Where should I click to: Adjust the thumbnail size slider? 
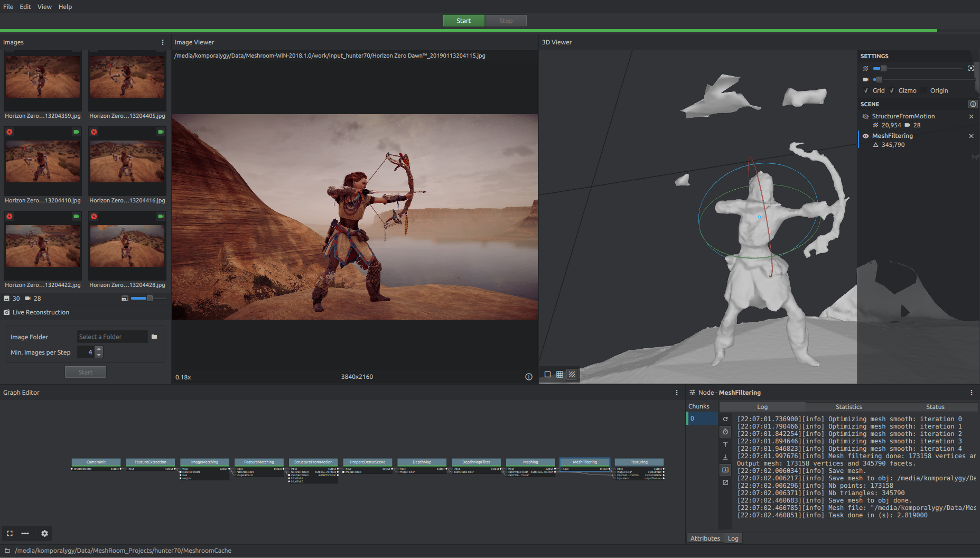point(149,299)
